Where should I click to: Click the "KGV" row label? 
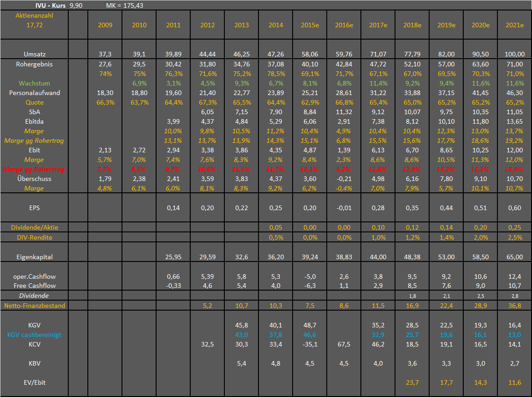point(34,325)
